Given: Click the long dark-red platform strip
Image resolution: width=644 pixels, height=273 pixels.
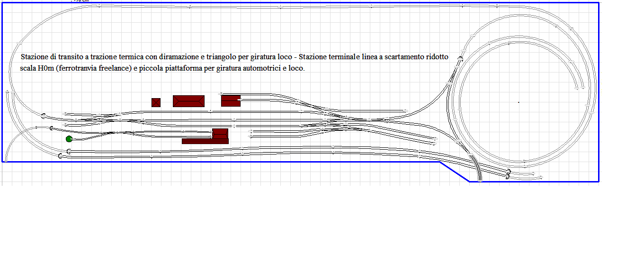Looking at the screenshot, I should point(205,141).
